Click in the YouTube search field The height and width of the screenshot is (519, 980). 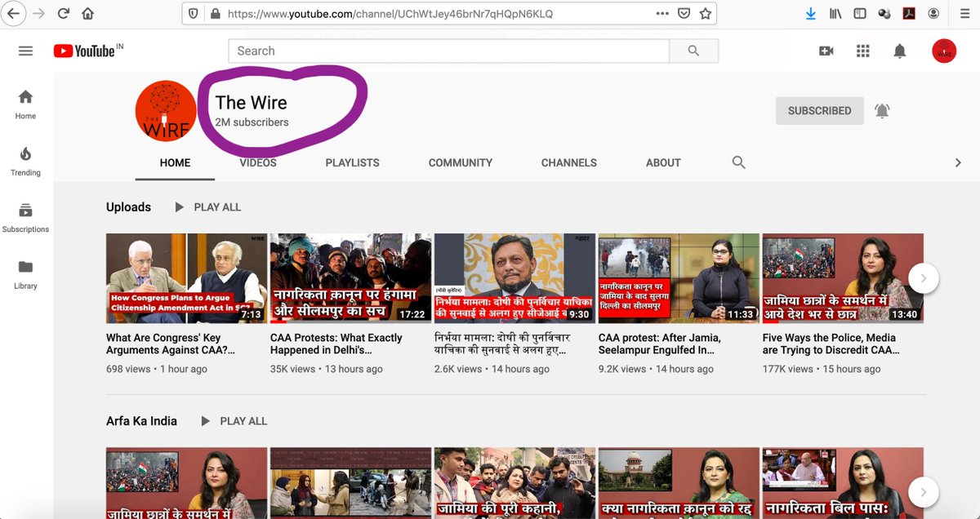(x=448, y=51)
